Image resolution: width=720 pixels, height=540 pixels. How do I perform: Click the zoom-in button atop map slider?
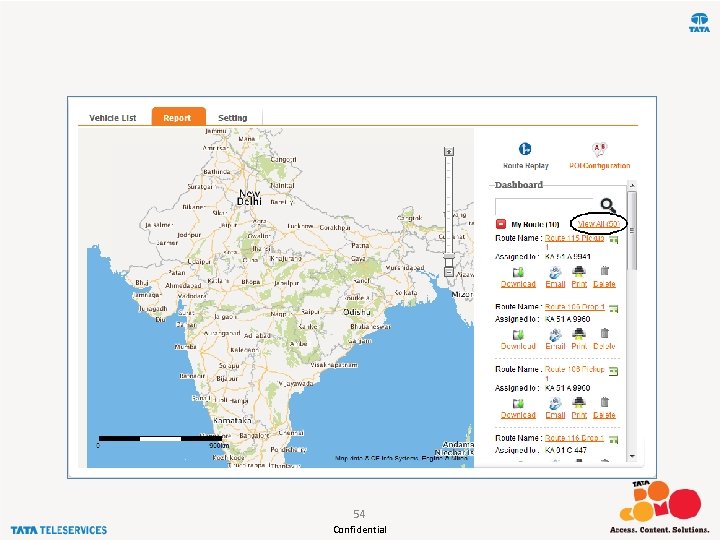[x=449, y=151]
